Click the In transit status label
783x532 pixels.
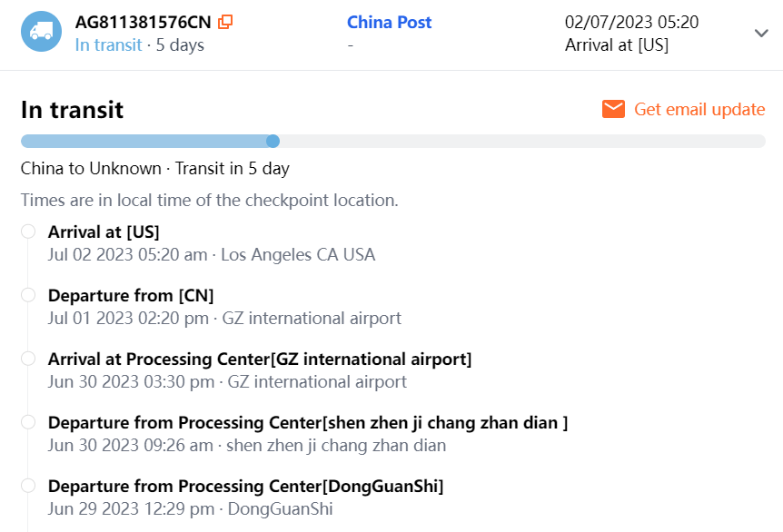point(108,44)
